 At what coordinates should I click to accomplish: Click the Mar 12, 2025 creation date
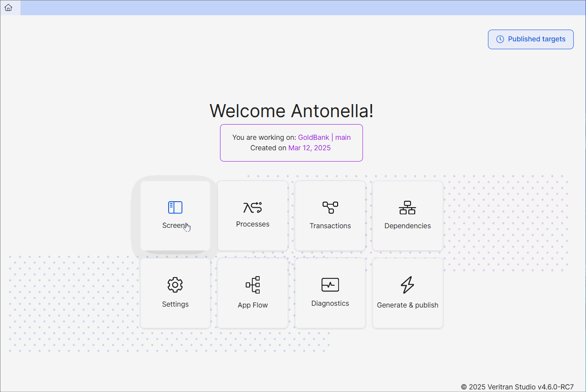(x=309, y=148)
